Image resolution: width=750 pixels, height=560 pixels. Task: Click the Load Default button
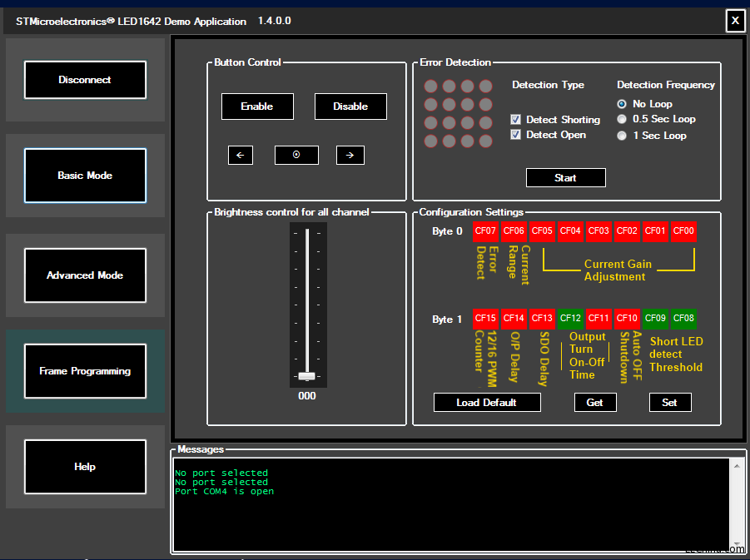click(x=487, y=403)
